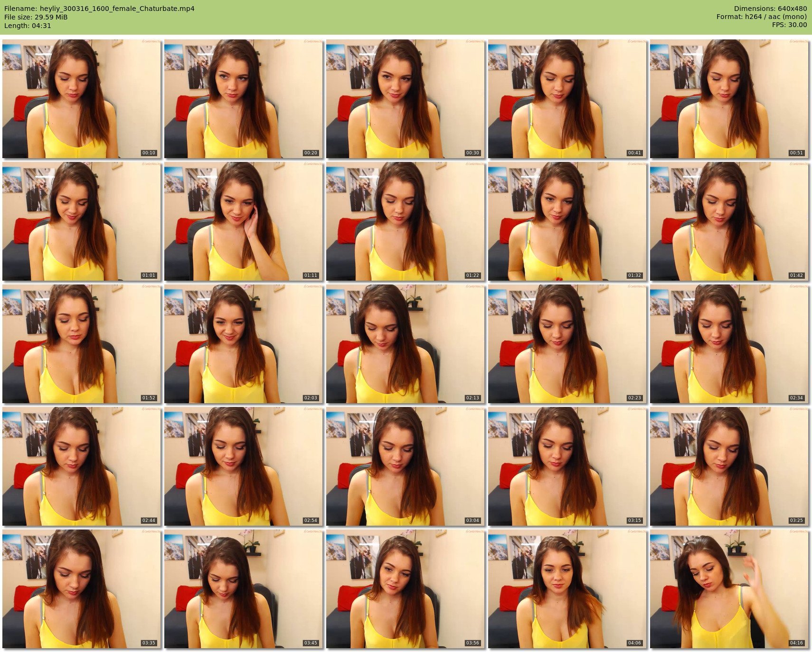Screen dimensions: 812x652
Task: Choose the frame labeled 00:51
Action: tap(729, 99)
